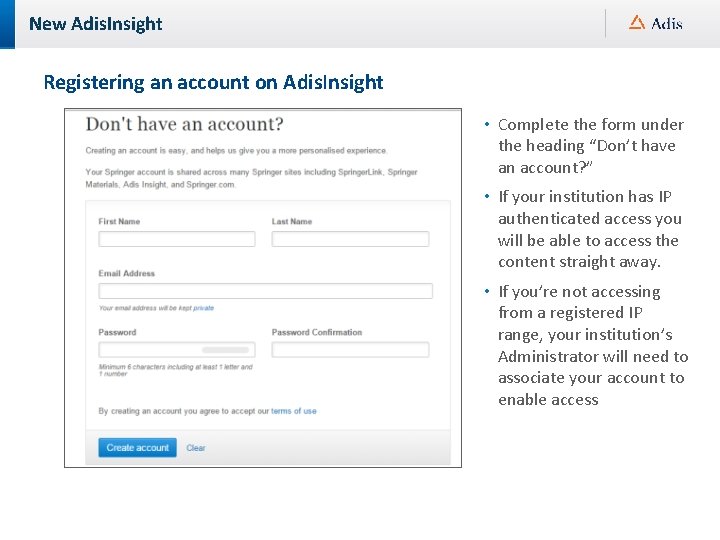Click the institution's Administrator bullet text
Image resolution: width=720 pixels, height=540 pixels.
pyautogui.click(x=592, y=345)
